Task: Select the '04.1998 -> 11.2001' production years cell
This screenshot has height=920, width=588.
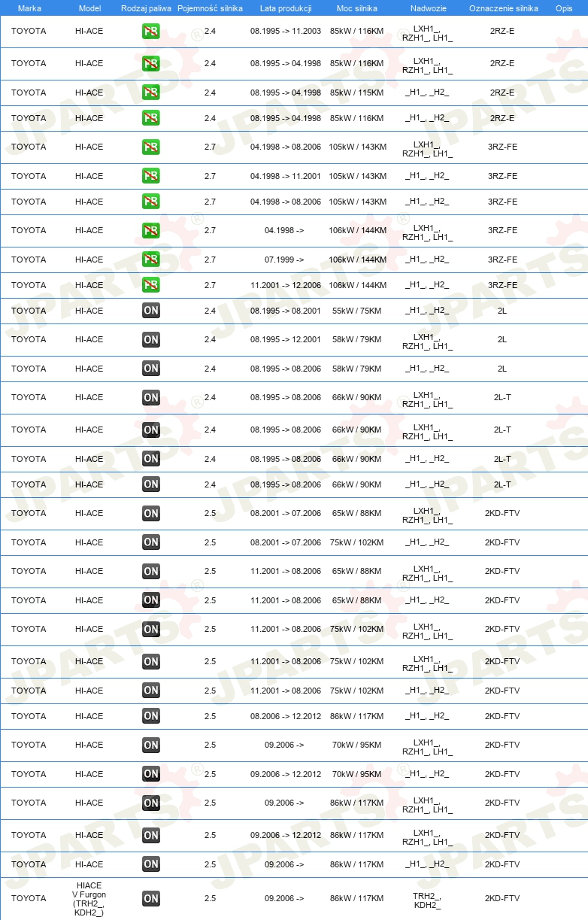Action: pyautogui.click(x=286, y=176)
